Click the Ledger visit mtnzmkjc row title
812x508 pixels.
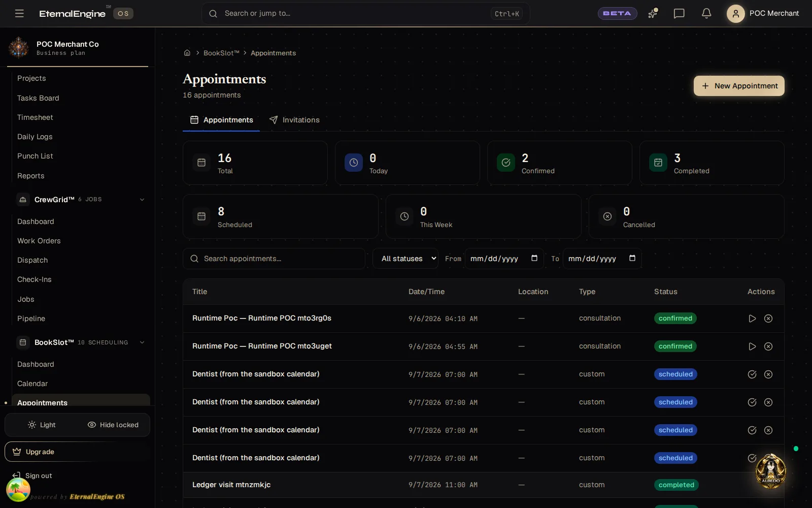pos(231,485)
